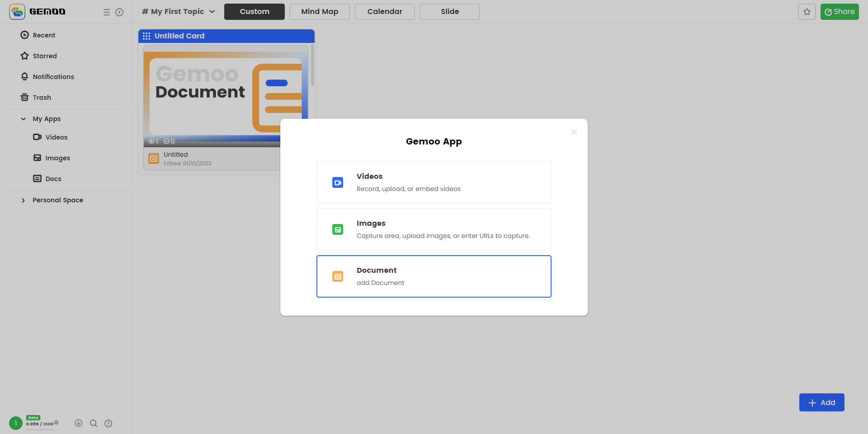The height and width of the screenshot is (434, 868).
Task: Click the Beta badge
Action: [x=33, y=418]
